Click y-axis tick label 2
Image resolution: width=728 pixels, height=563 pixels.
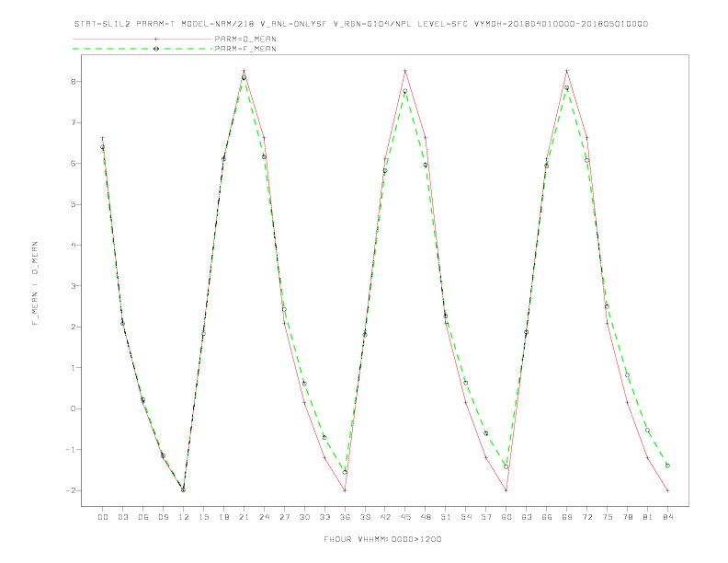[74, 327]
